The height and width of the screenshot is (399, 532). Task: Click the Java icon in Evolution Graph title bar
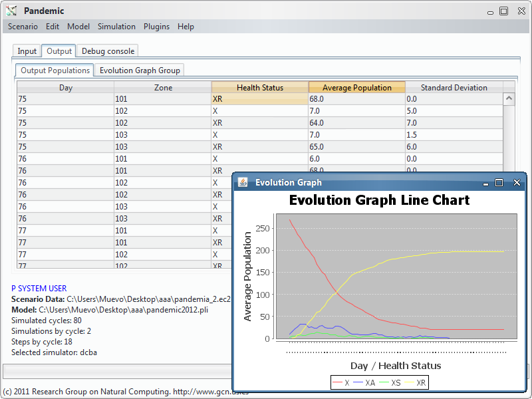[243, 182]
